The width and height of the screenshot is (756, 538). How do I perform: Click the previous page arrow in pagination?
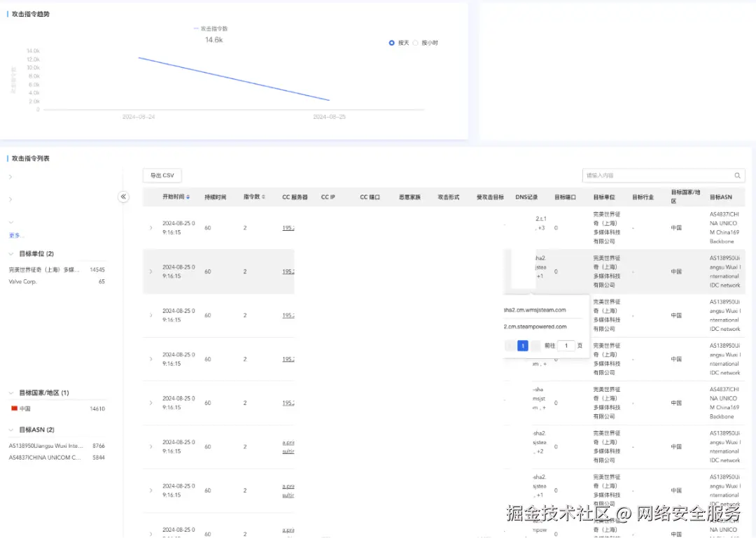pyautogui.click(x=510, y=345)
